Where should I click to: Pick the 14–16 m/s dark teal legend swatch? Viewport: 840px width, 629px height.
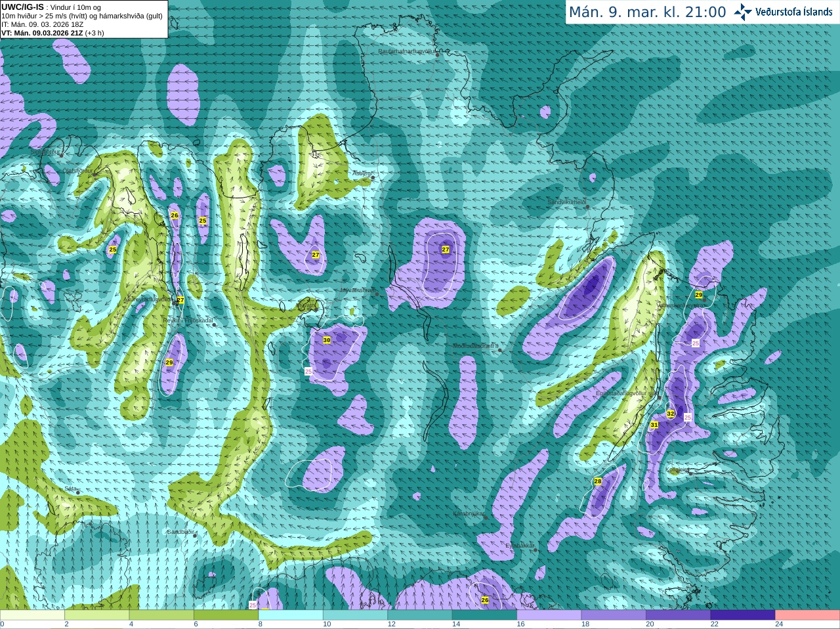484,615
